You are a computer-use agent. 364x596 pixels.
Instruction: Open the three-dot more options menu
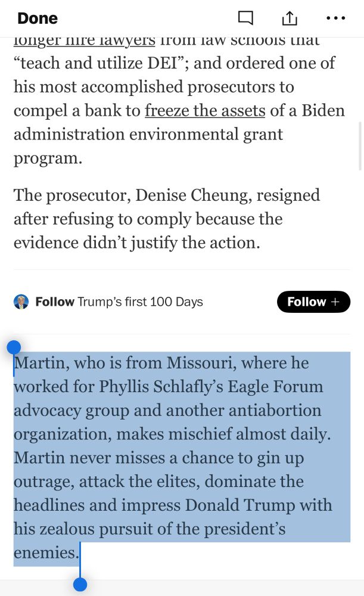[x=336, y=18]
